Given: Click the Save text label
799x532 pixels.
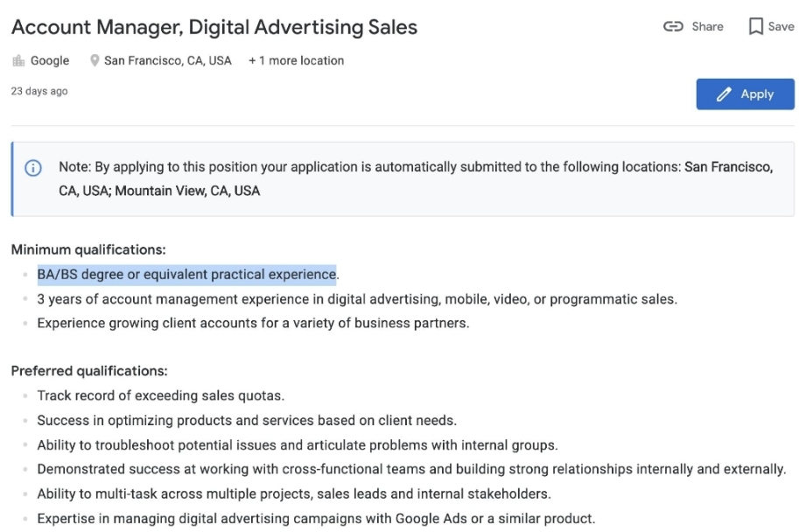Looking at the screenshot, I should 781,26.
